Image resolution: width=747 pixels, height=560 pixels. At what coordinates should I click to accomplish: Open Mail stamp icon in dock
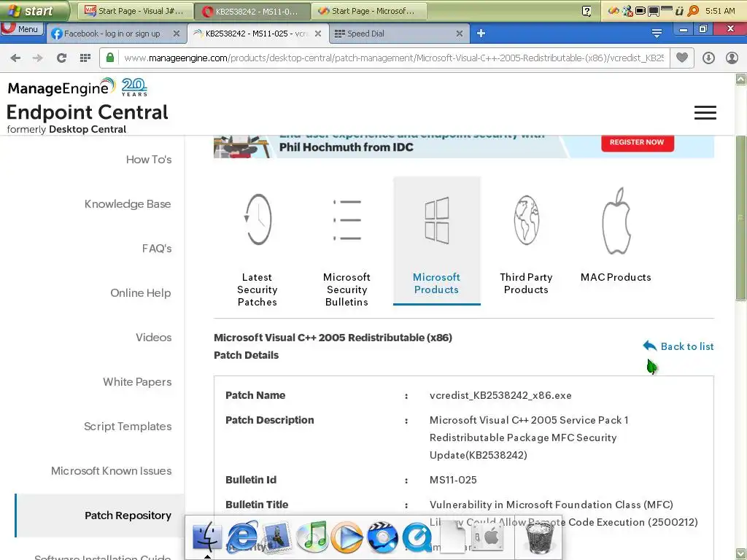click(x=276, y=537)
